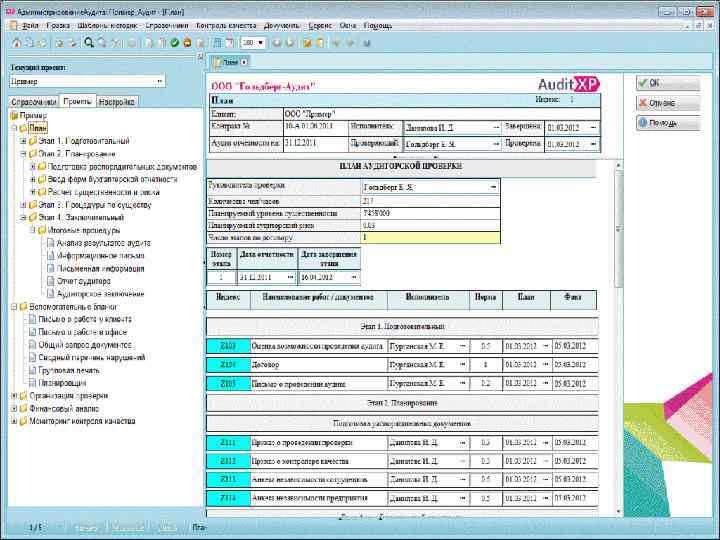Viewport: 720px width, 540px height.
Task: Open the Проверяющий dropdown showing Гольдберг Б. Я.
Action: 496,144
